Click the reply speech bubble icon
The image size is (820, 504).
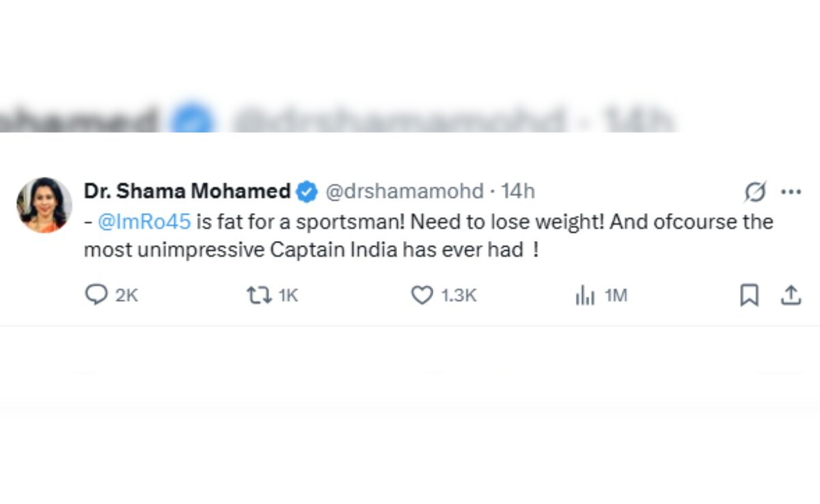click(x=96, y=295)
